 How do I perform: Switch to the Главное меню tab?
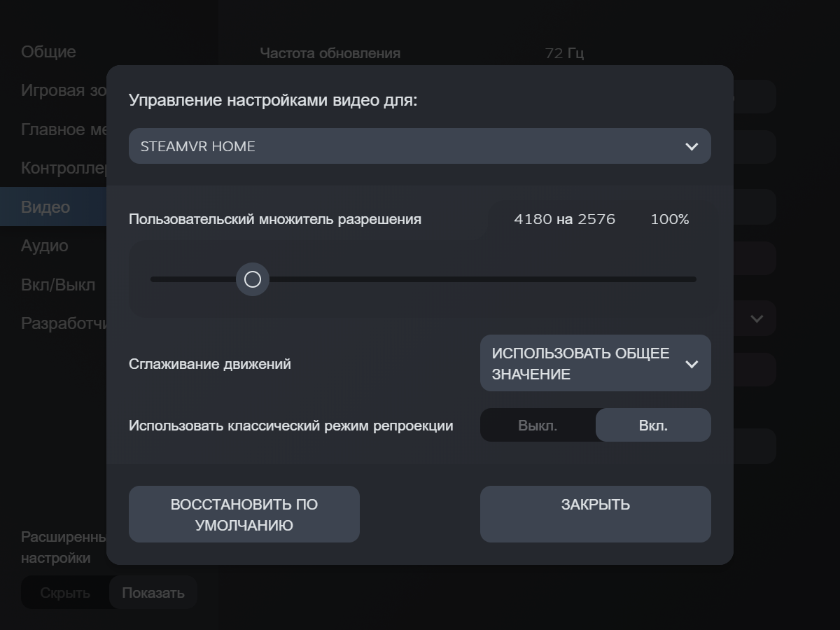[63, 129]
